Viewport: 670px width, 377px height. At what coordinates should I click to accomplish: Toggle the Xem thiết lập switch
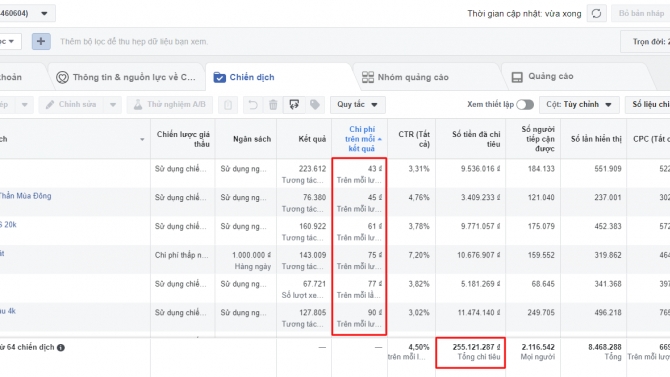(x=525, y=105)
